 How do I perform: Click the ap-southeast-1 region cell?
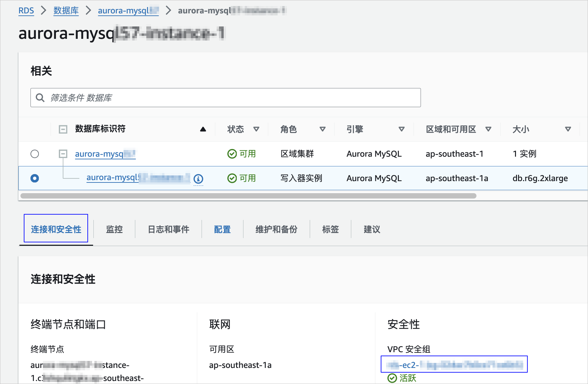point(454,154)
